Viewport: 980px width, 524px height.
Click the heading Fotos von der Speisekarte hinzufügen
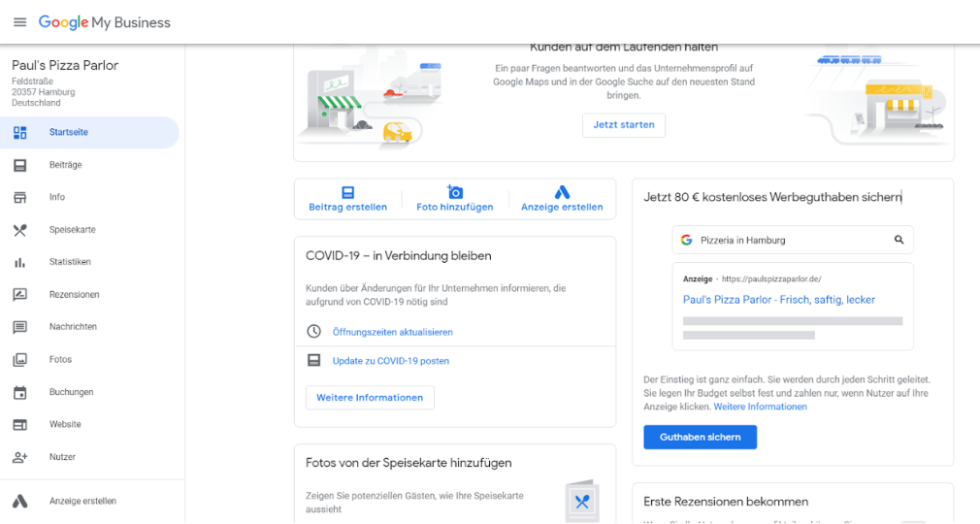[x=408, y=463]
